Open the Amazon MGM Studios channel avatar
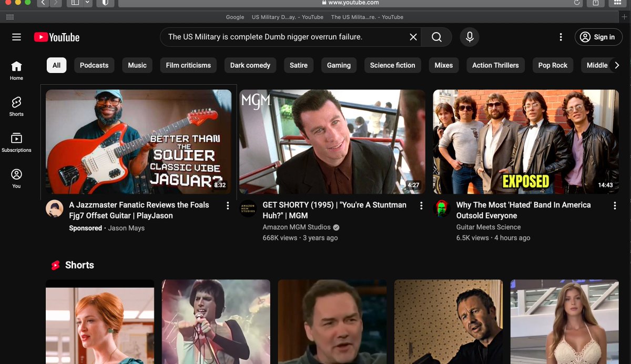 [248, 209]
